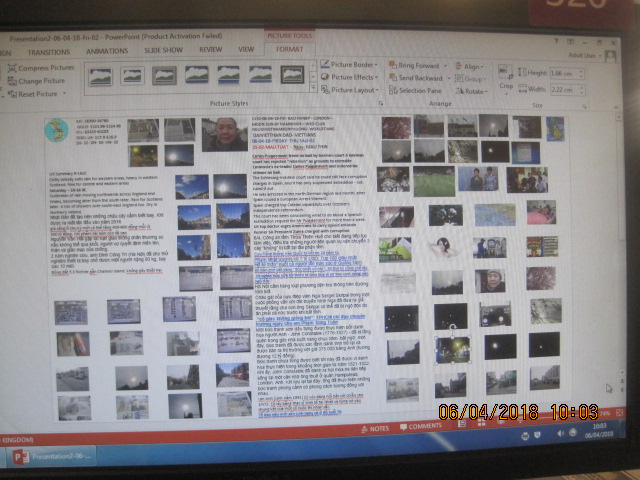Open the Crop options arrow below Crop
The width and height of the screenshot is (640, 480).
pyautogui.click(x=506, y=94)
